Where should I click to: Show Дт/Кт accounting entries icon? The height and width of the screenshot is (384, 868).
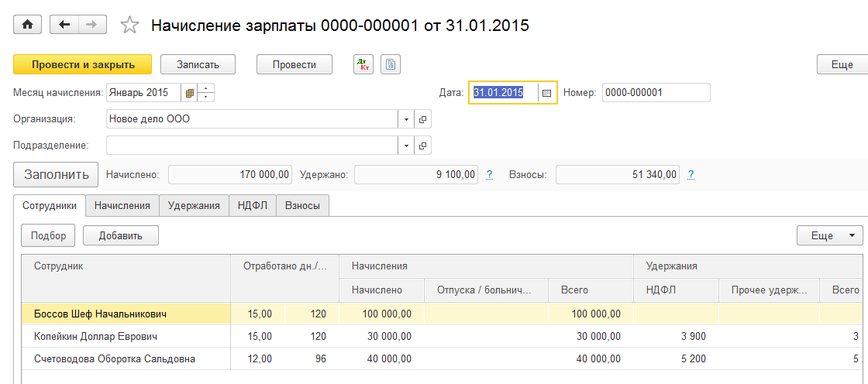(x=363, y=64)
